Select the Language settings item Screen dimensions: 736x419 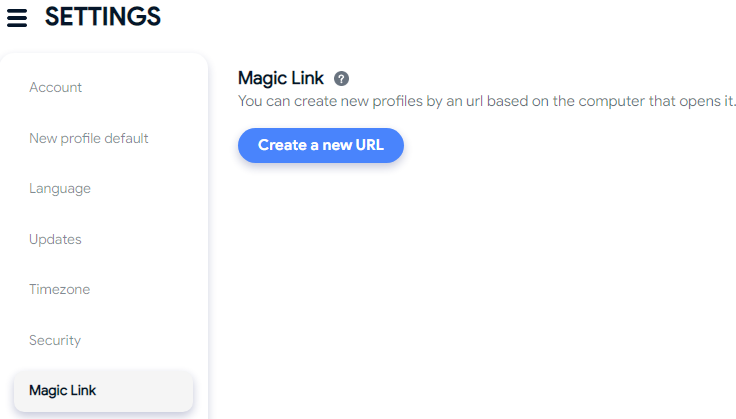[x=60, y=189]
